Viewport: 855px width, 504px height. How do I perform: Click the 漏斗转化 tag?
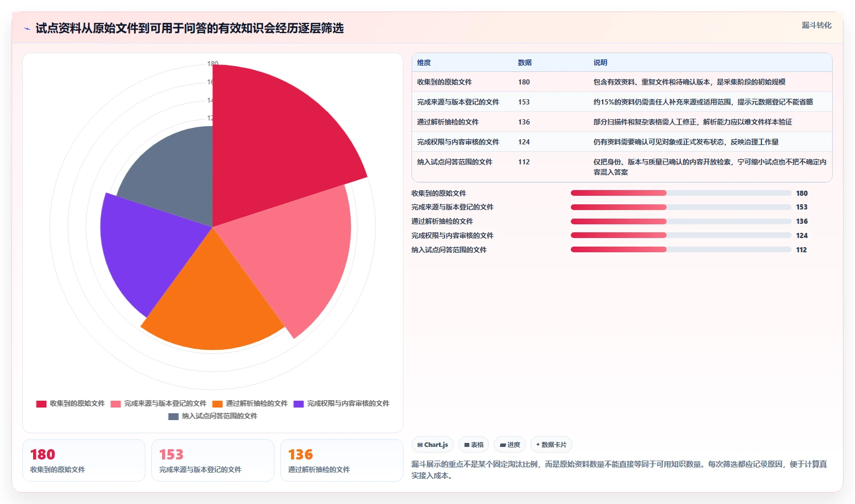point(816,25)
